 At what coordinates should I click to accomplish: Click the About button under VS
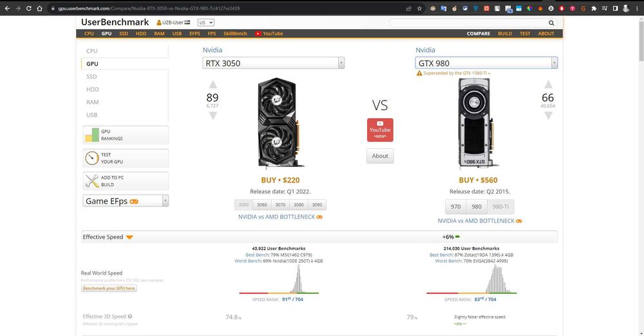380,156
